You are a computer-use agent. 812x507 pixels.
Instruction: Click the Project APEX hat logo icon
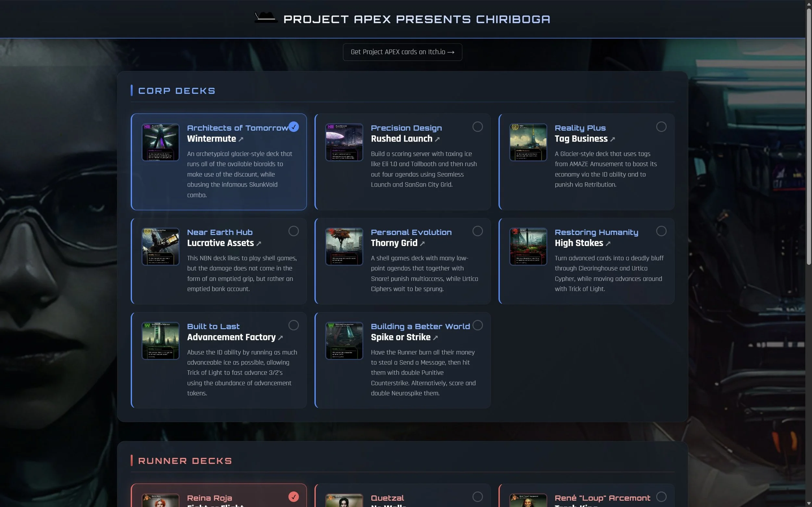point(266,18)
